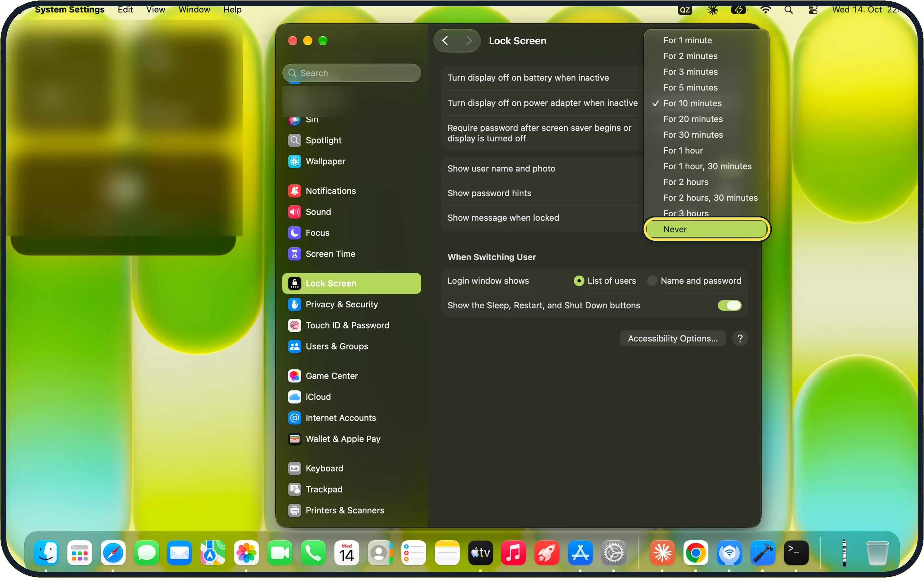This screenshot has height=578, width=924.
Task: Open Spotlight search in menu bar
Action: (788, 10)
